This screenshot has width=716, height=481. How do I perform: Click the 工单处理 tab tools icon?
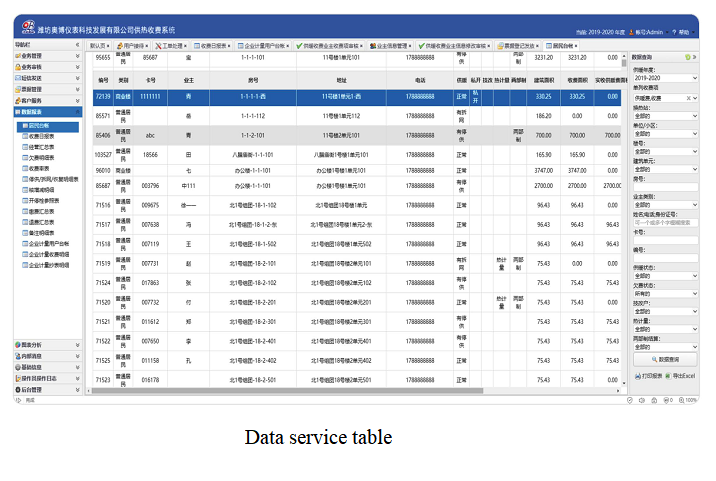[158, 46]
